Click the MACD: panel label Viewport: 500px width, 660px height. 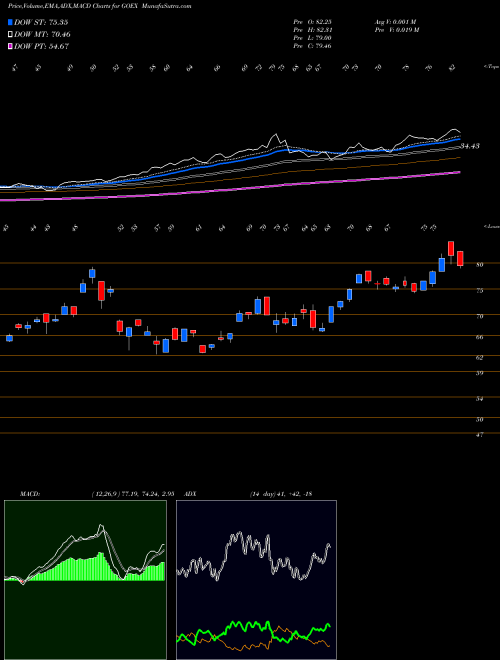pos(30,494)
